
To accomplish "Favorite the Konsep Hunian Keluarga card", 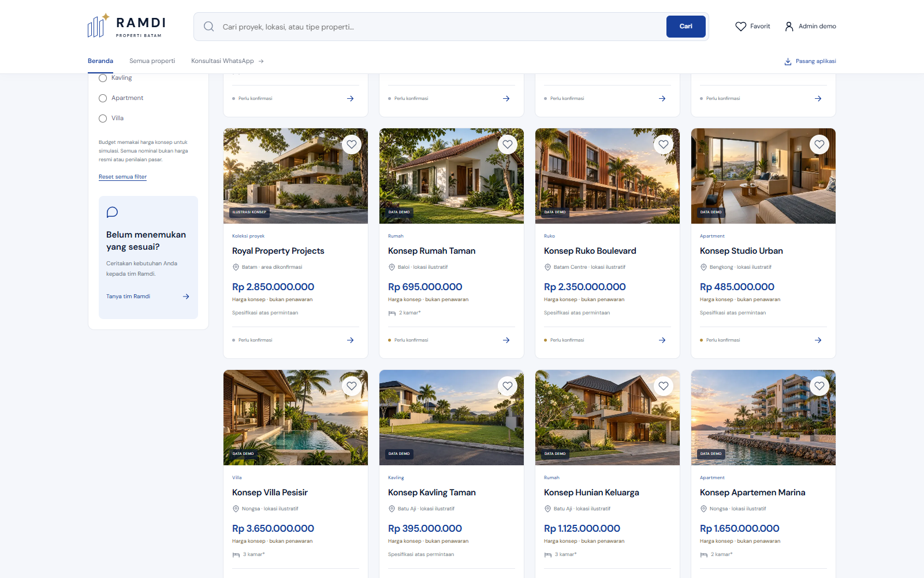I will (664, 386).
